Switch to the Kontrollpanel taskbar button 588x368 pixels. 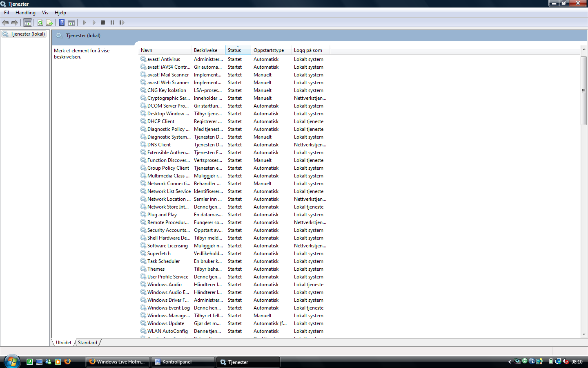[x=183, y=362]
